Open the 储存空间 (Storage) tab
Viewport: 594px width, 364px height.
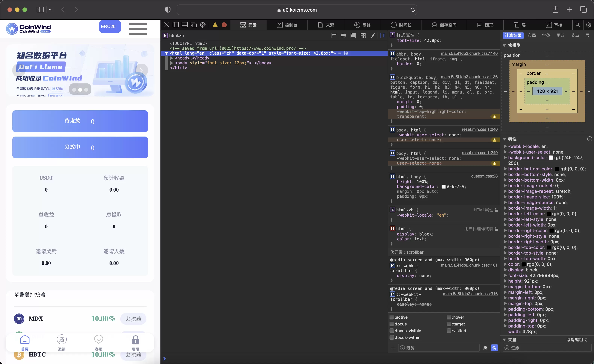(444, 25)
